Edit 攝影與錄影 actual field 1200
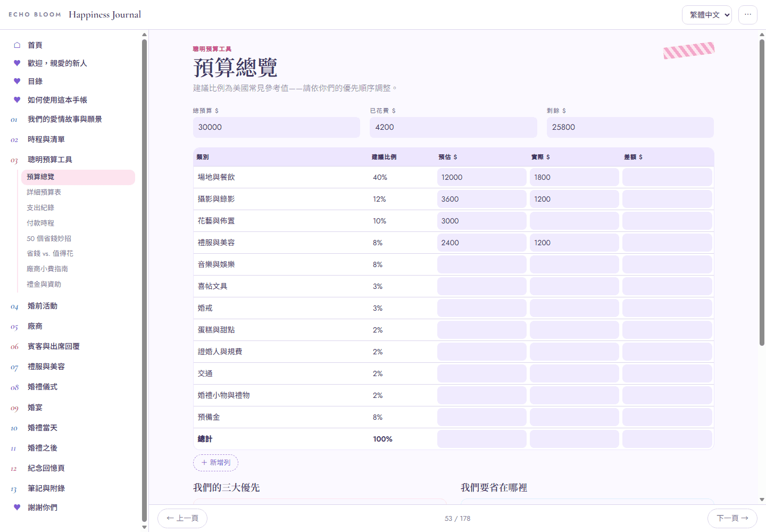Viewport: 766px width, 532px height. pyautogui.click(x=574, y=199)
